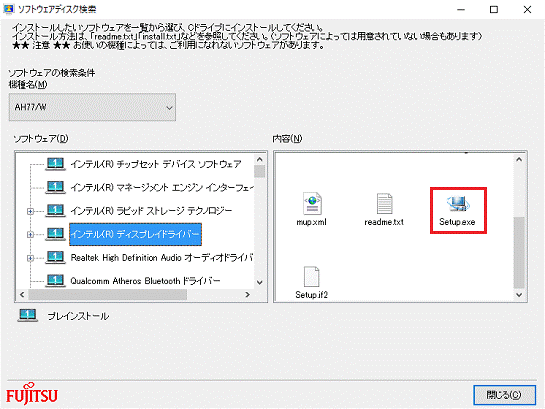Viewport: 545px width, 409px height.
Task: Click icon beside インテル(R) マネージメント エンジン
Action: tap(55, 187)
